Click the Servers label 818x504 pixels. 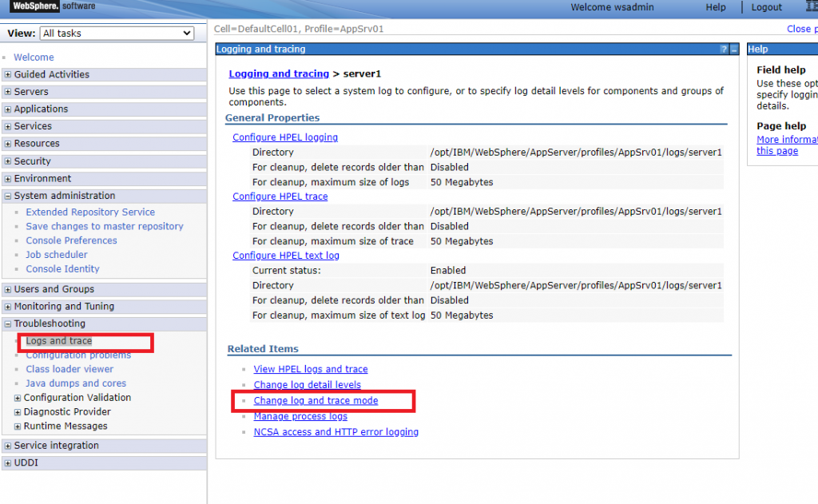coord(31,92)
